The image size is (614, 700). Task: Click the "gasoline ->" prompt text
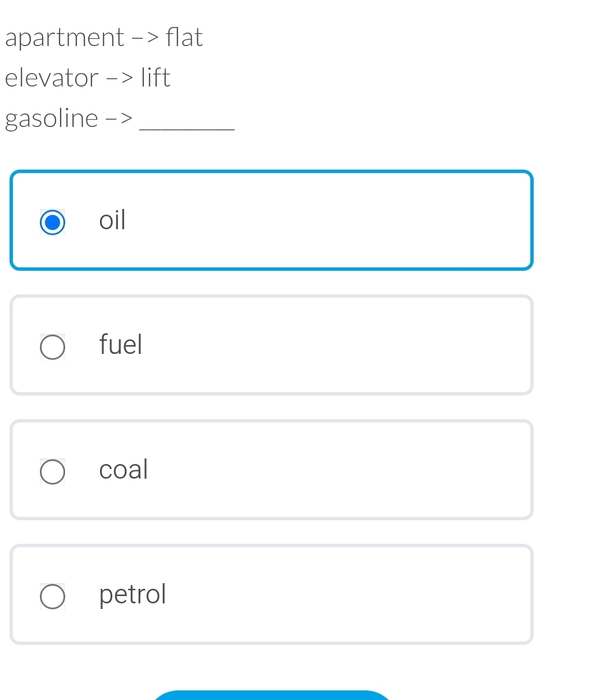click(x=69, y=119)
